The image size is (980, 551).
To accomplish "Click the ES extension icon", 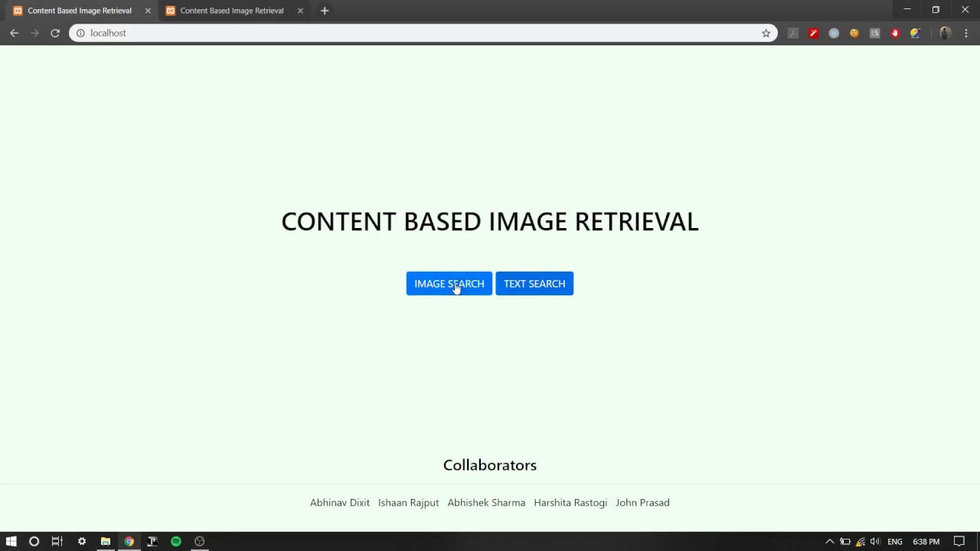I will 874,33.
